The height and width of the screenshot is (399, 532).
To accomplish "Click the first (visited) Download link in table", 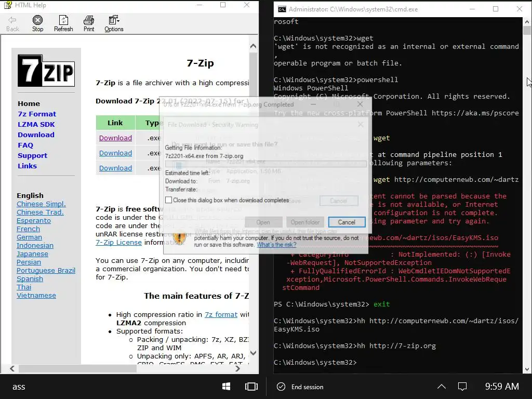I will (115, 138).
